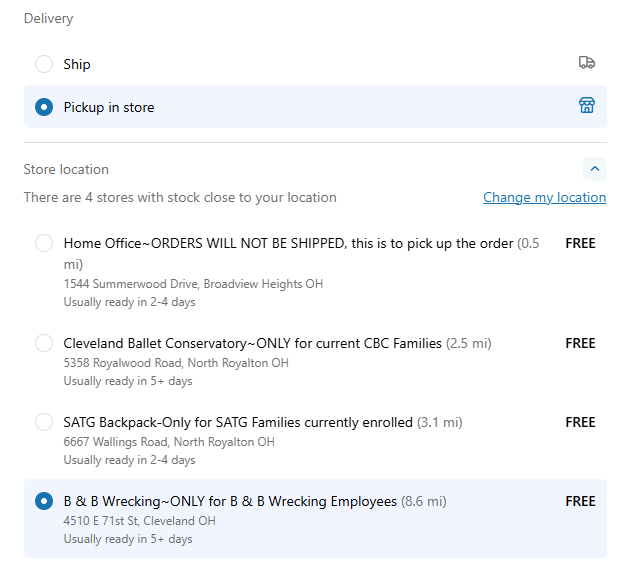Select B & B Wrecking radio button
The width and height of the screenshot is (618, 561).
tap(44, 501)
